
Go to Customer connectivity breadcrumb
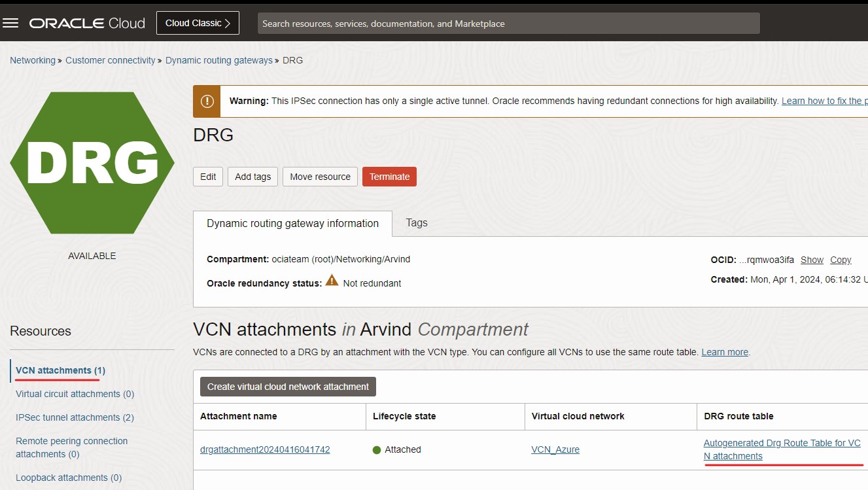pyautogui.click(x=111, y=60)
